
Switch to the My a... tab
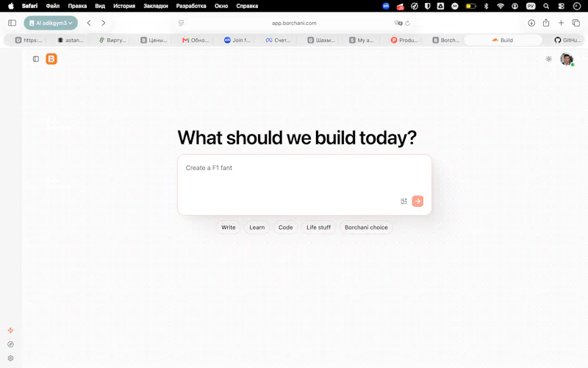[x=361, y=40]
